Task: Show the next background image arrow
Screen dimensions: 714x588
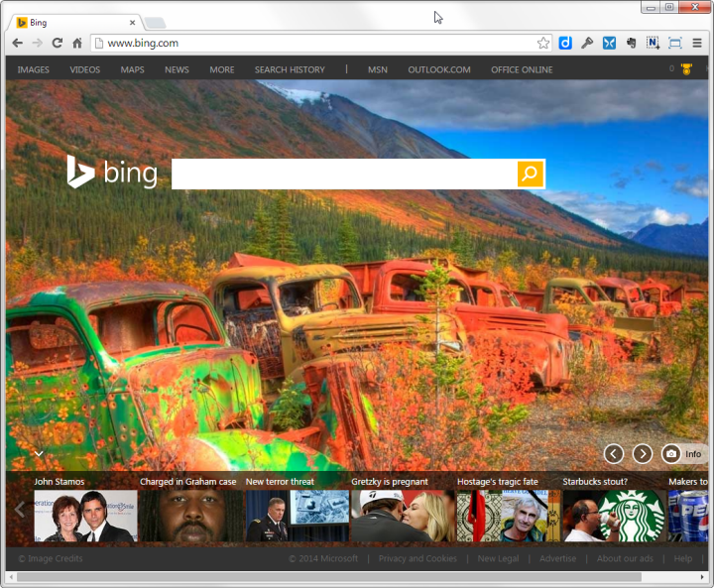Action: (643, 454)
